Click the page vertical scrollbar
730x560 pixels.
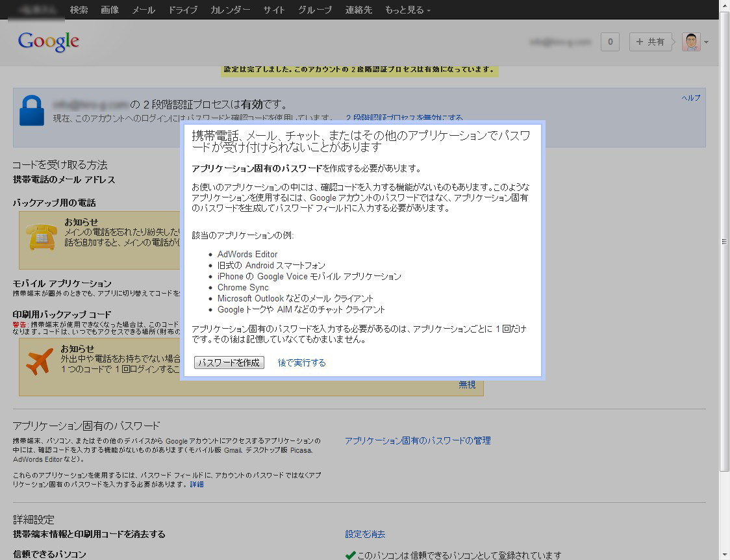pyautogui.click(x=724, y=242)
